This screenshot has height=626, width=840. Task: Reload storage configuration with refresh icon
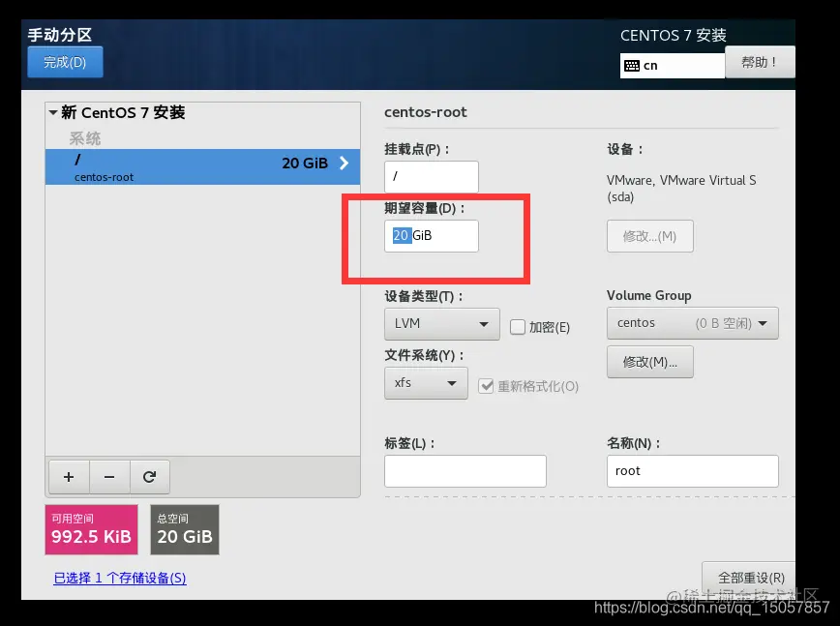pyautogui.click(x=149, y=477)
